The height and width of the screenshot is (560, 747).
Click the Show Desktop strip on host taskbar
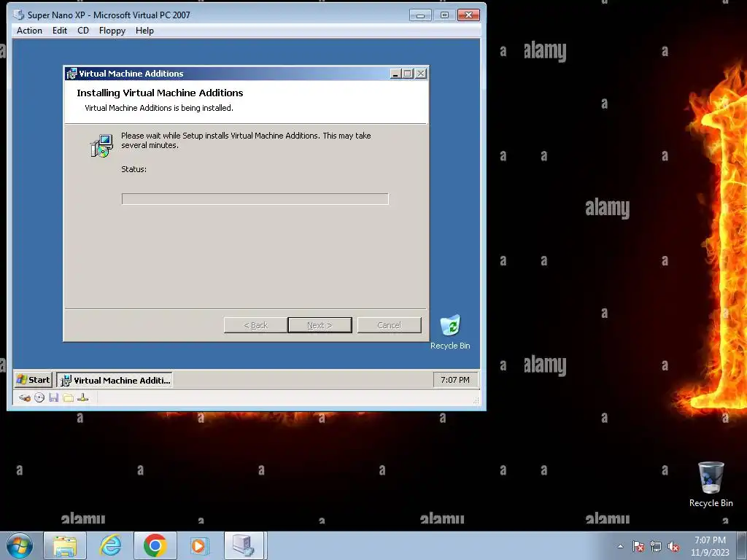pos(742,546)
